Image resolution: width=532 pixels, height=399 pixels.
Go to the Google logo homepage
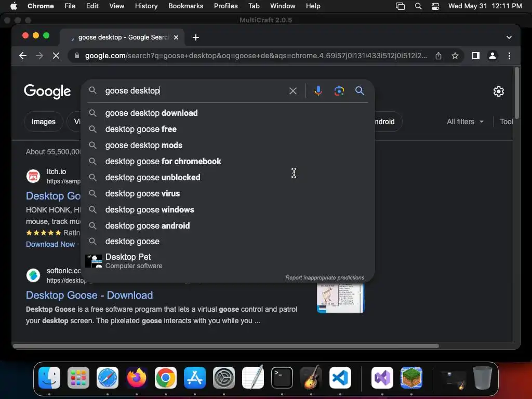point(47,91)
